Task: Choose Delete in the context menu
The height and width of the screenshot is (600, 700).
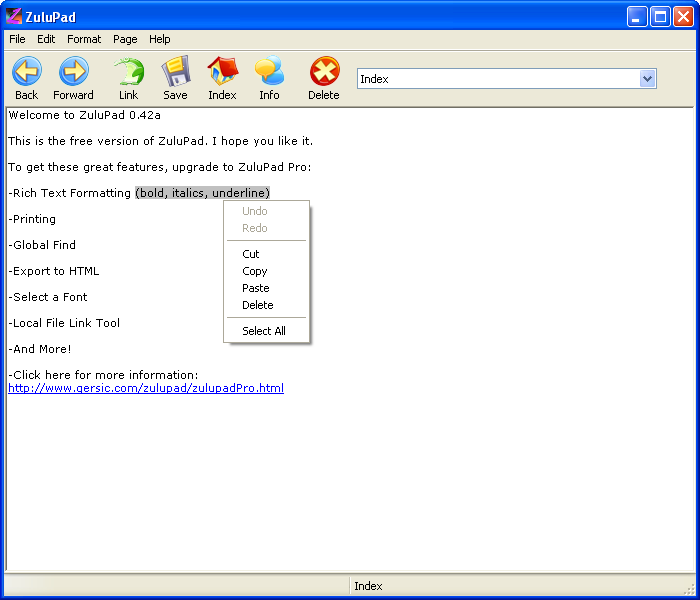Action: (267, 305)
